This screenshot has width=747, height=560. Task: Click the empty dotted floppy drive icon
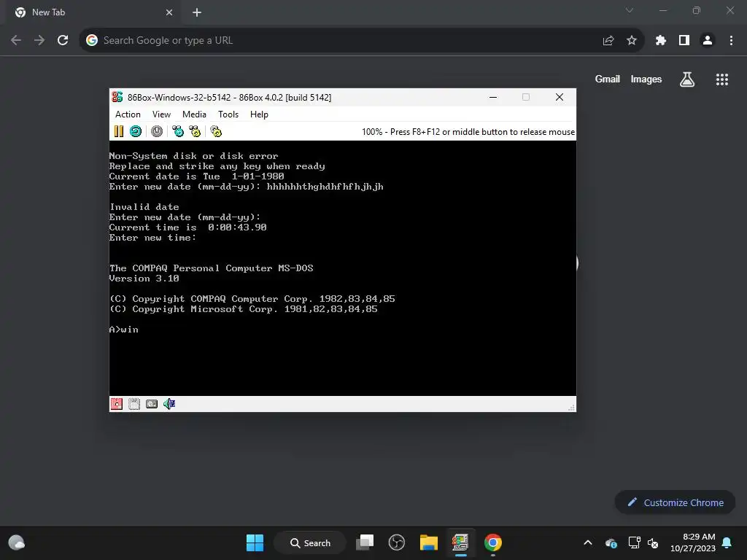pos(134,404)
